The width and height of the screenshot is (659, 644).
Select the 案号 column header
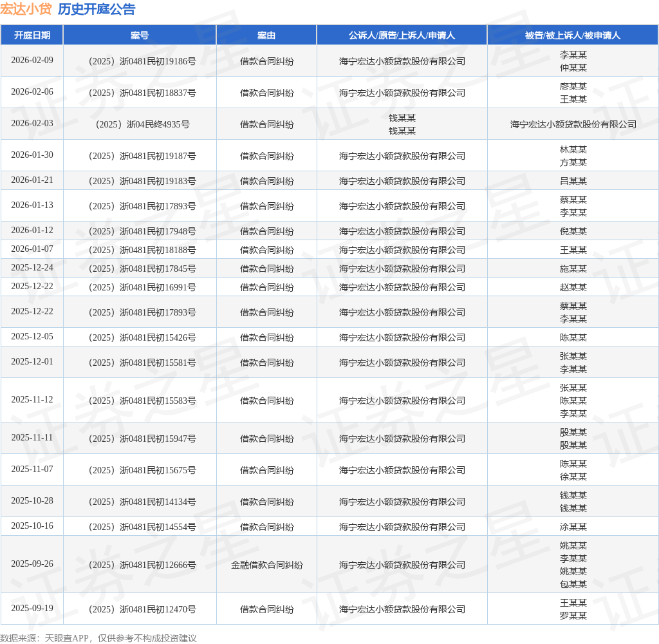[x=140, y=35]
